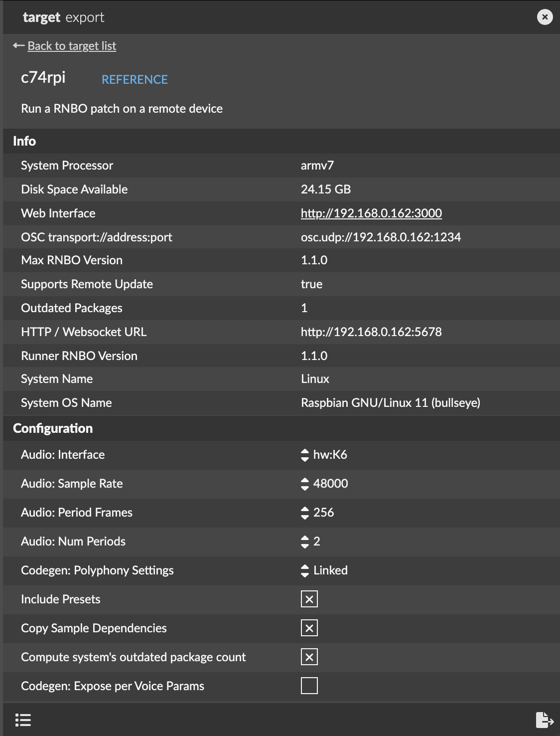The height and width of the screenshot is (736, 560).
Task: Go back to target list
Action: point(72,46)
